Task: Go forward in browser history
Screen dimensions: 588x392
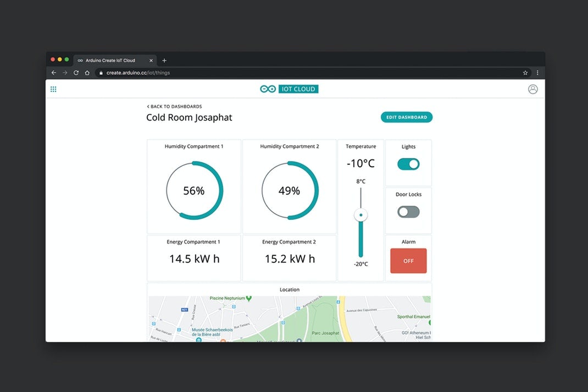Action: coord(65,73)
